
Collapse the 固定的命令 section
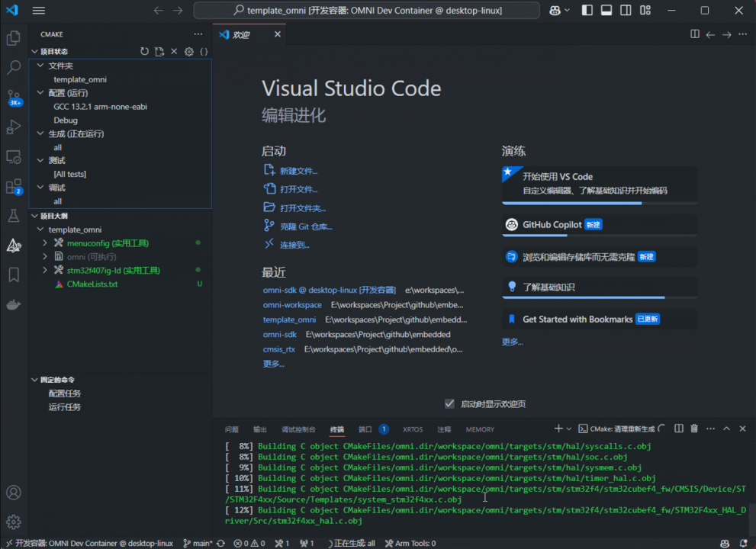coord(35,380)
